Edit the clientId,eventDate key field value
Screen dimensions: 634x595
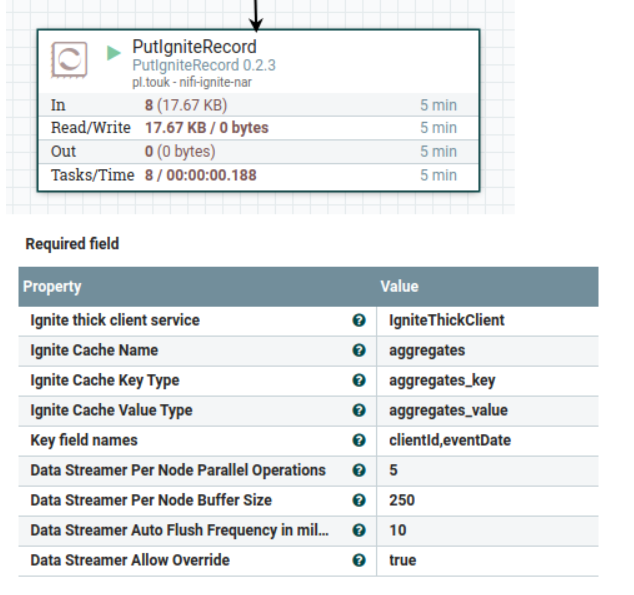(487, 441)
